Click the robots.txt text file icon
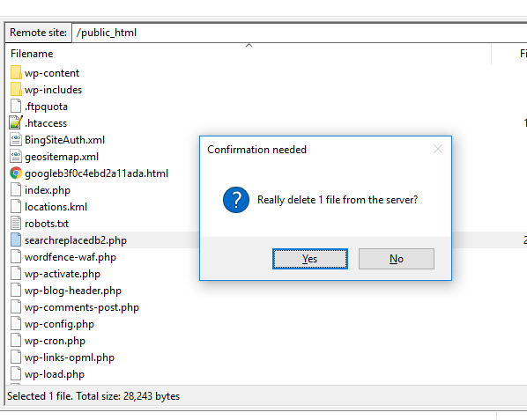527x420 pixels. [16, 224]
